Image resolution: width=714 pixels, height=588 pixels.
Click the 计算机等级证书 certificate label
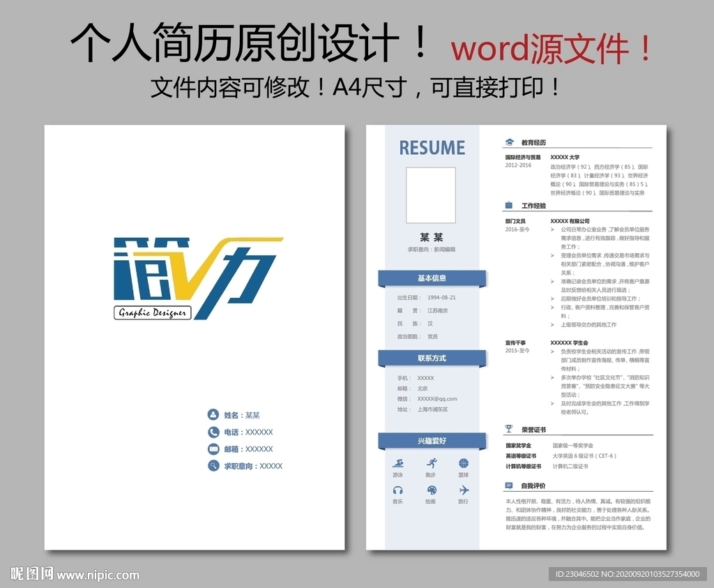[523, 467]
